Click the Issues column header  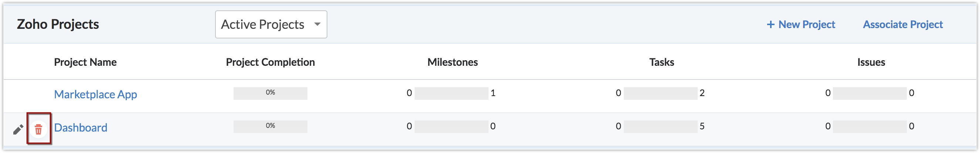(871, 62)
